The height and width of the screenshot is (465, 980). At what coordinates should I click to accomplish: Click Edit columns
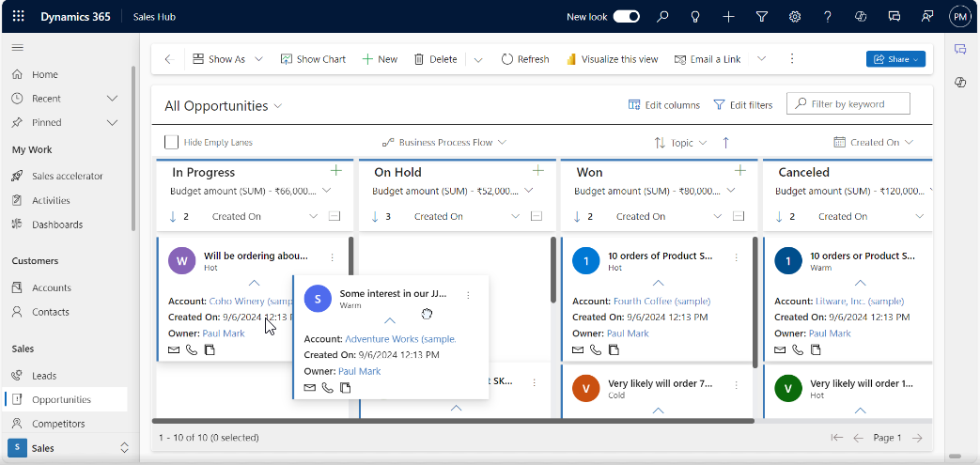(x=663, y=105)
